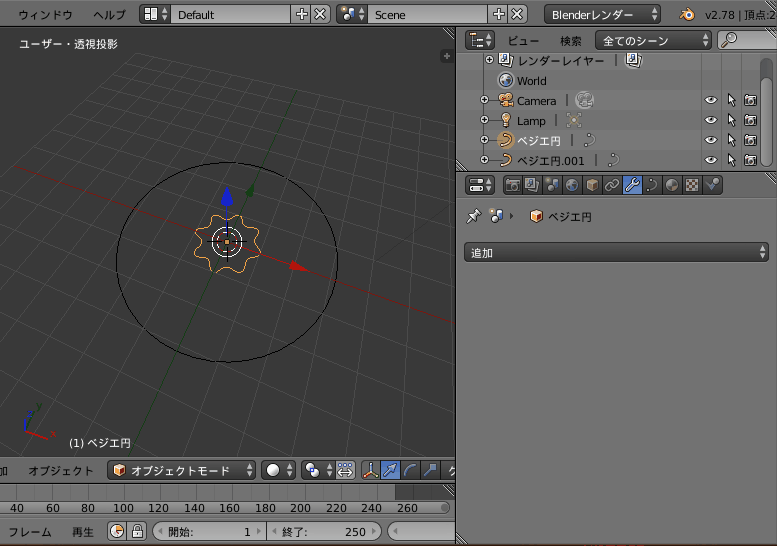Toggle visibility of ベジエ円.001
Image resolution: width=777 pixels, height=546 pixels.
[x=711, y=160]
